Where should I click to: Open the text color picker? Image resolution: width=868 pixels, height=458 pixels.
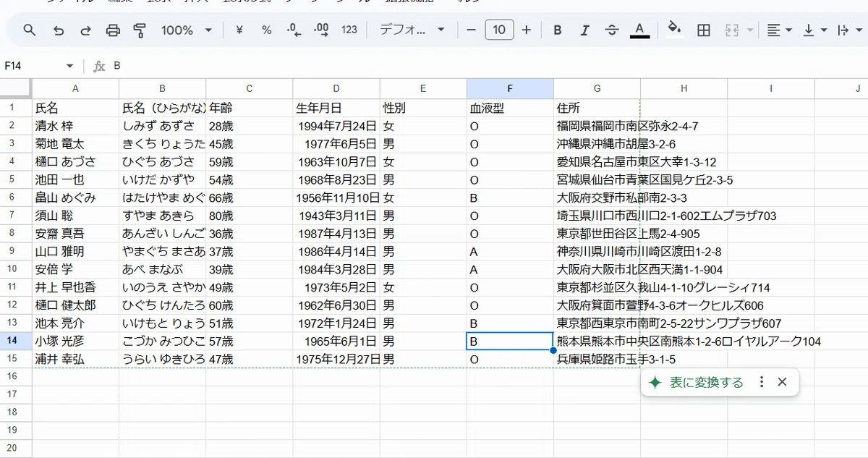pos(639,30)
